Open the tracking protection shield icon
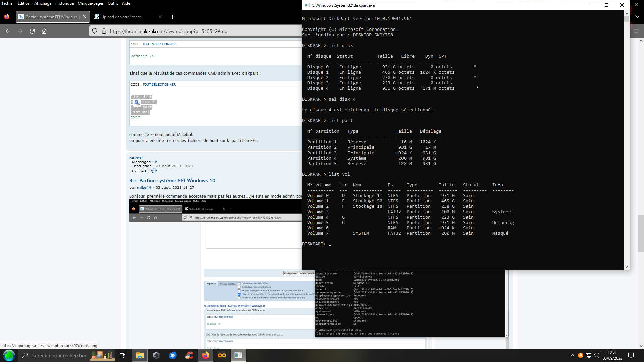Screen dimensions: 644x362 click(95, 31)
